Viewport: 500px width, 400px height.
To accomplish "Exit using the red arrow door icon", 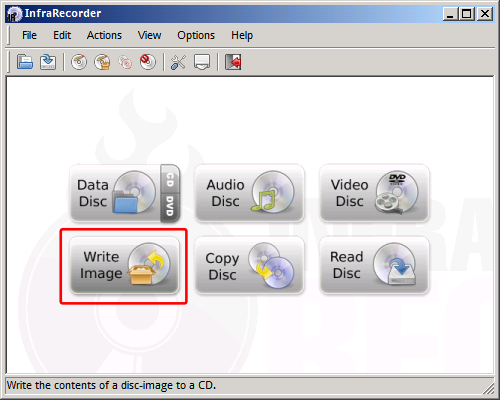I will pos(233,62).
